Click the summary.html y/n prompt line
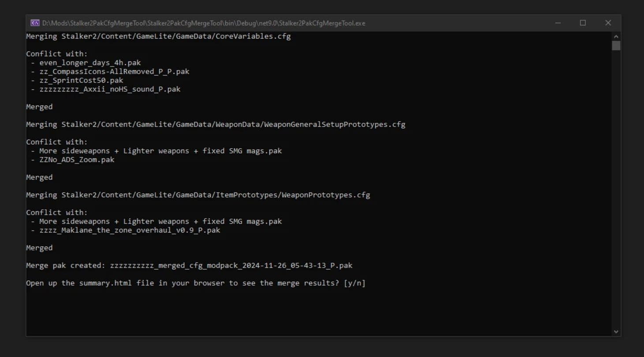Image resolution: width=644 pixels, height=357 pixels. [195, 283]
